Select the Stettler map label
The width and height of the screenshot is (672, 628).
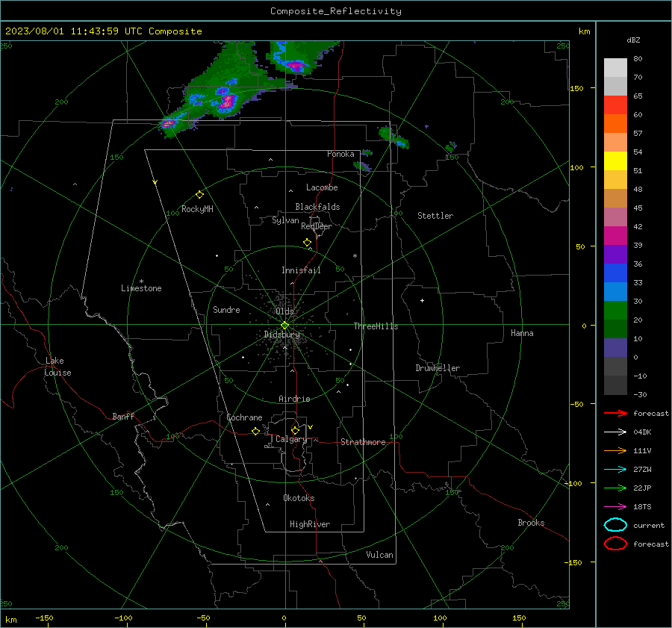tap(435, 216)
